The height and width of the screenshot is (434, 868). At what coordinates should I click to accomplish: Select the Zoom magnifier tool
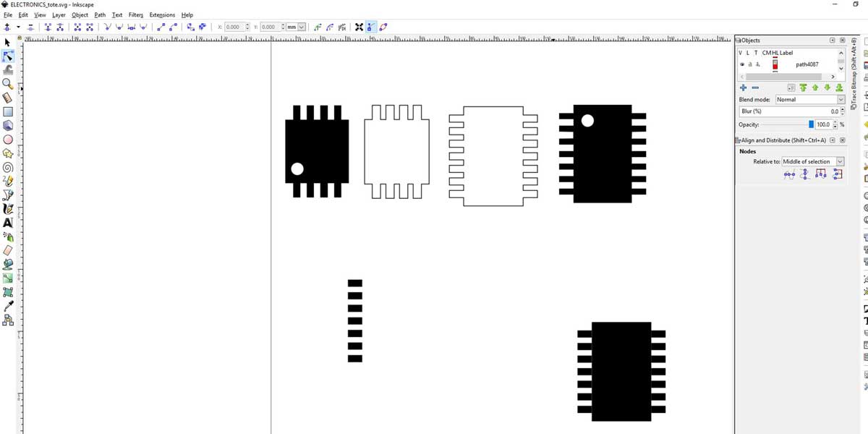(x=8, y=84)
